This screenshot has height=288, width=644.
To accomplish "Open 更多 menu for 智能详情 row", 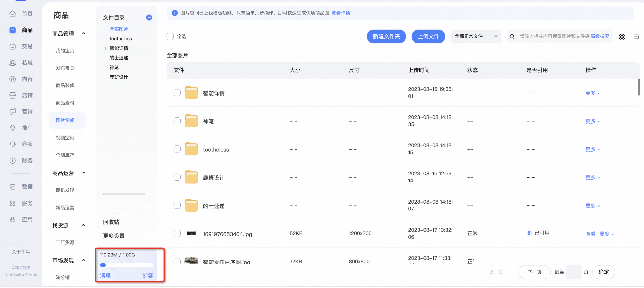I will [593, 93].
